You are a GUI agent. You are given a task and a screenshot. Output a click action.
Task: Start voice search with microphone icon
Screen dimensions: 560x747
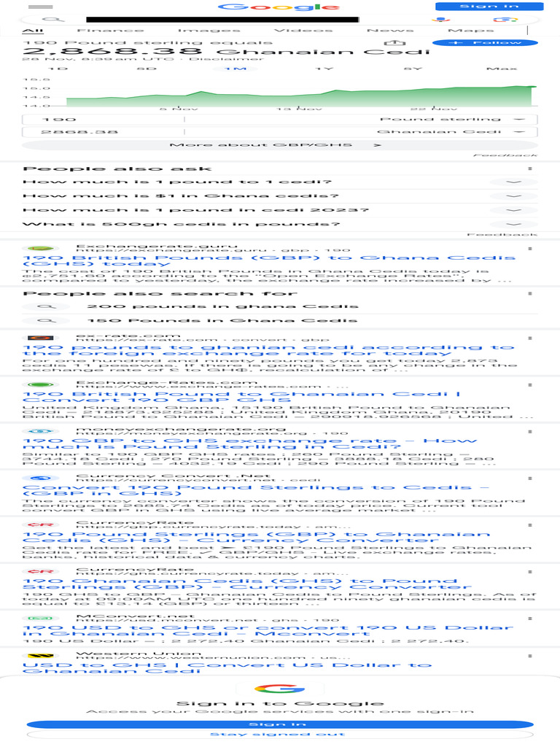tap(441, 20)
